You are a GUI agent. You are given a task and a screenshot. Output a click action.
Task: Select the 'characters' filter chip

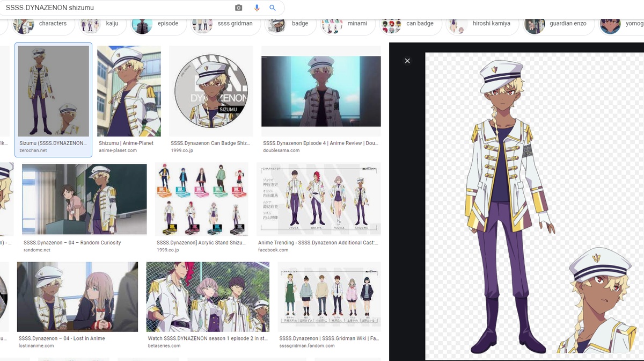42,24
